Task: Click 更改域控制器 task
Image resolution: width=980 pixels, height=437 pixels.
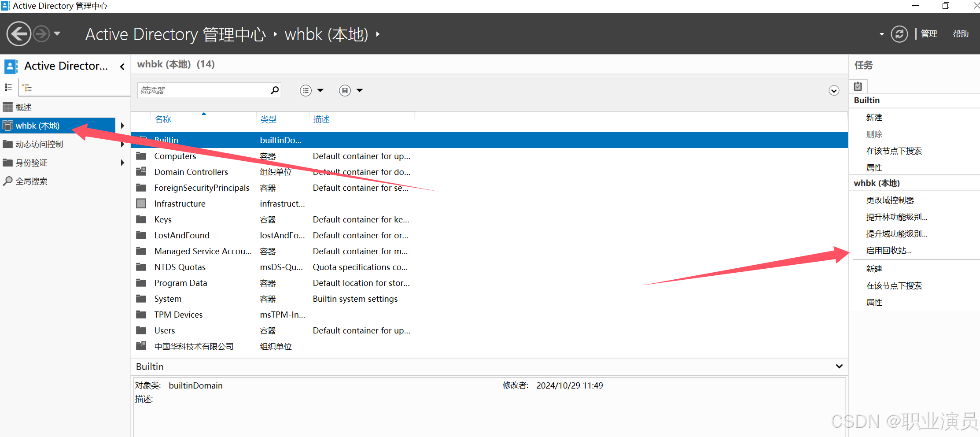Action: pos(890,200)
